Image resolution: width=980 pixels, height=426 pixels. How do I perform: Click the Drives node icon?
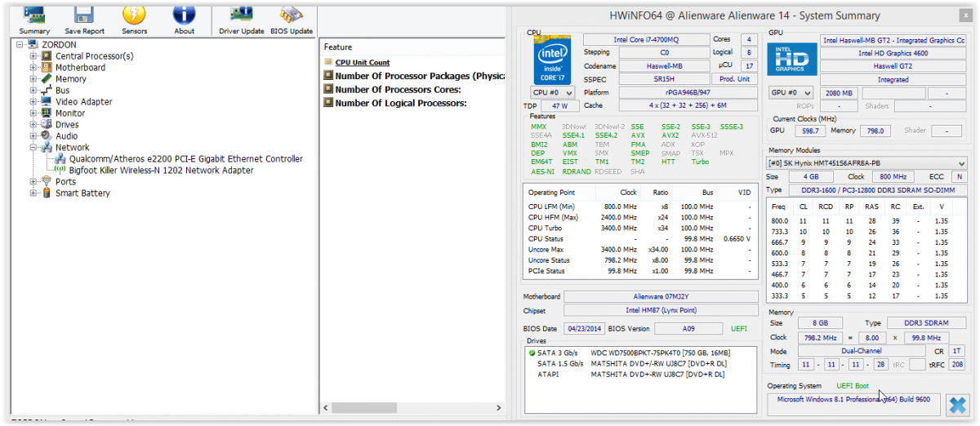tap(47, 125)
